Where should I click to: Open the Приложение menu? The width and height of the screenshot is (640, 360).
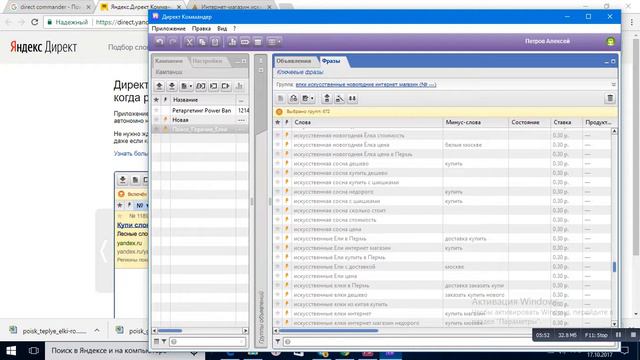169,29
